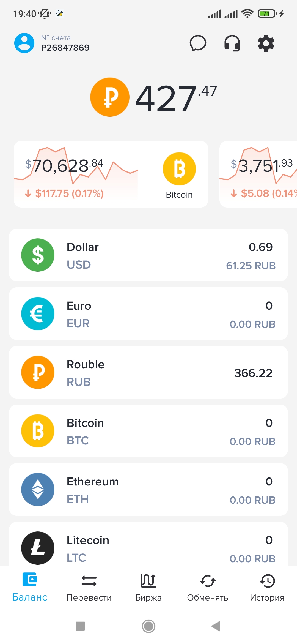The image size is (297, 644).
Task: Tap the account number P26847869
Action: [65, 48]
